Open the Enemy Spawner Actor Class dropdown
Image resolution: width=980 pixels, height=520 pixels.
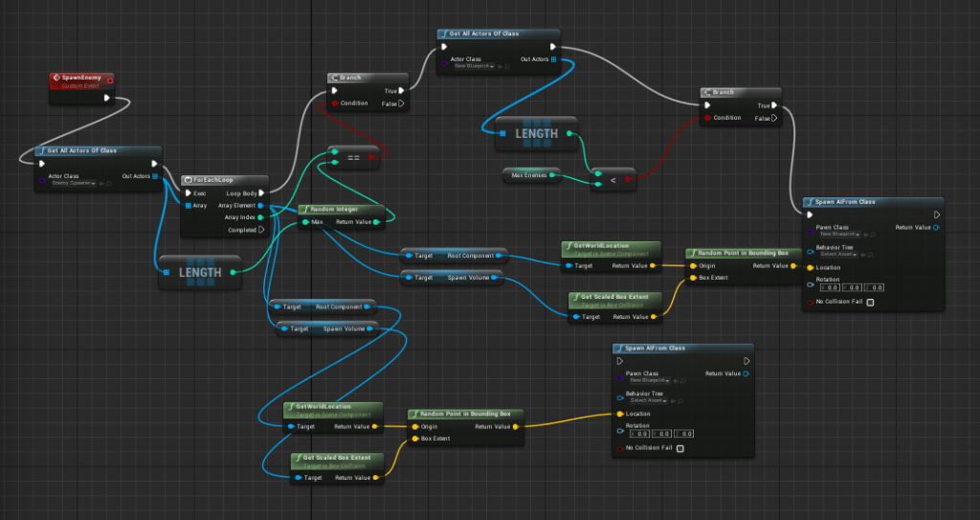pos(72,182)
